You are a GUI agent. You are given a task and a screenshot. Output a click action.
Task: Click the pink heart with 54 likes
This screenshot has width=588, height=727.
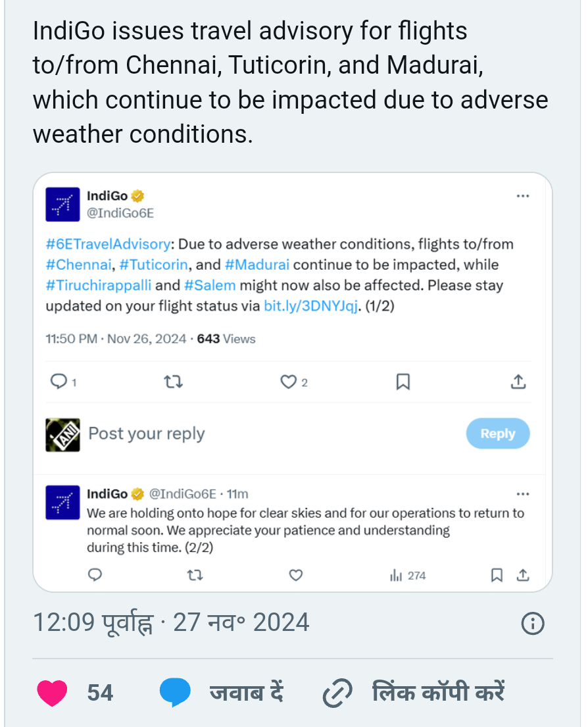[53, 693]
